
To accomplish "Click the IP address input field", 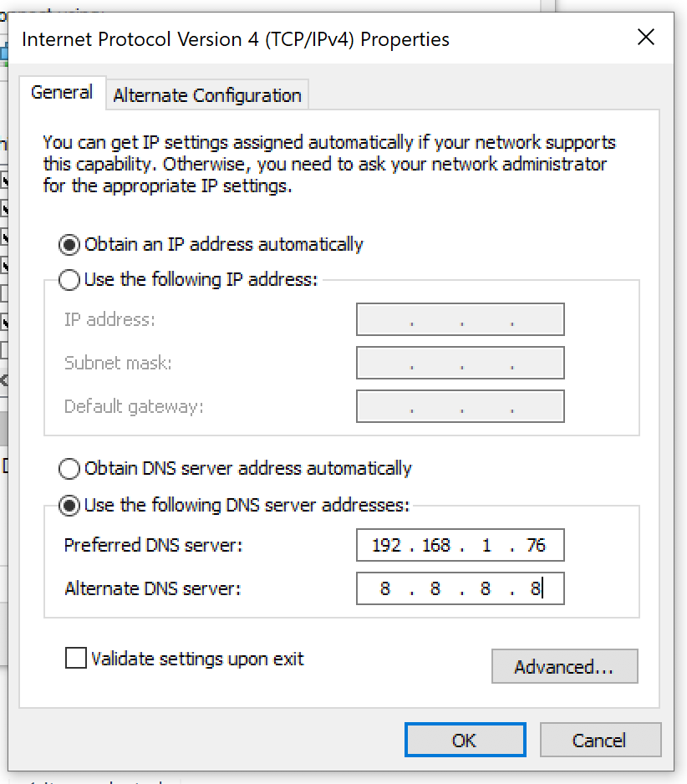I will [x=460, y=320].
